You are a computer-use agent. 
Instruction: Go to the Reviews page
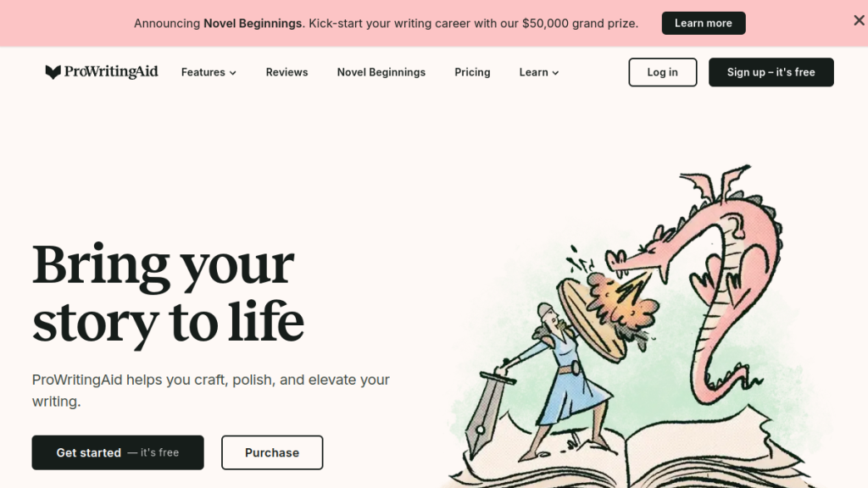pos(287,73)
